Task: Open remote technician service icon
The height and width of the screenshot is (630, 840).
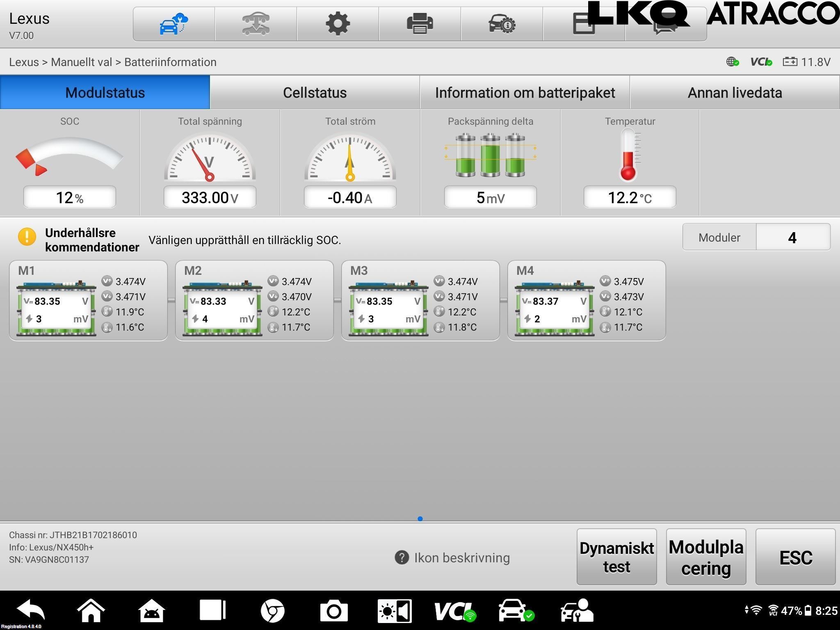Action: click(577, 611)
